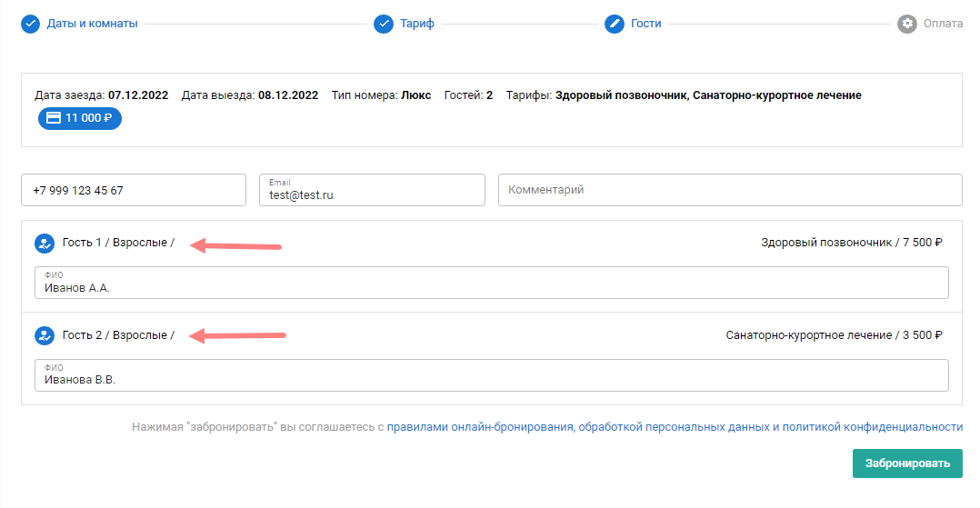Go to the Даты и комнаты step
980x508 pixels.
point(92,24)
